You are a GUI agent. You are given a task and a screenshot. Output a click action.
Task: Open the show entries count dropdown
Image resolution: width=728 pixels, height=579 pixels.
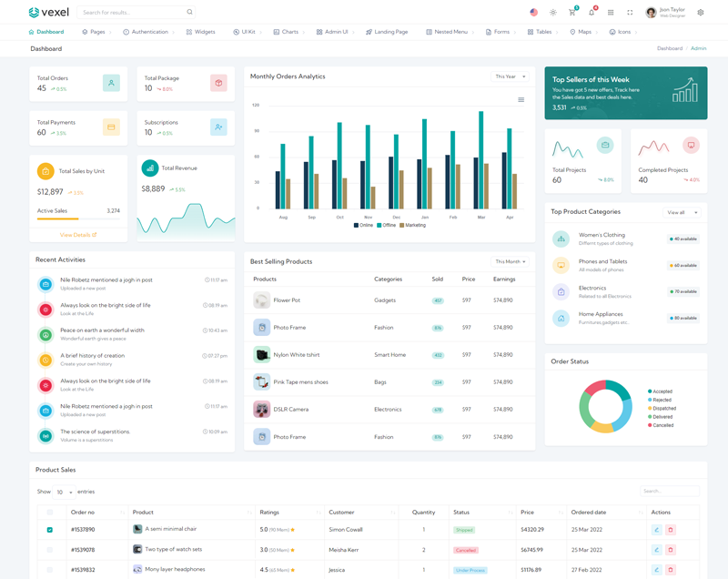point(64,492)
